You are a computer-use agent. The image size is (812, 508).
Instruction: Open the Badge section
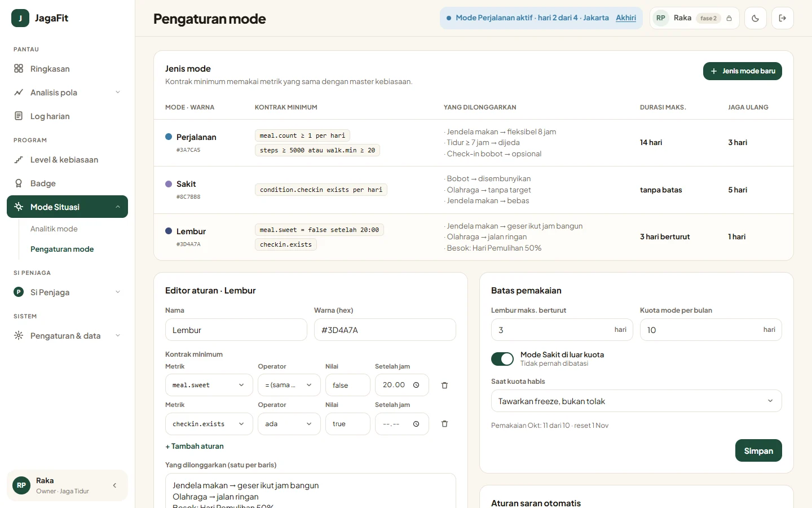pyautogui.click(x=67, y=183)
